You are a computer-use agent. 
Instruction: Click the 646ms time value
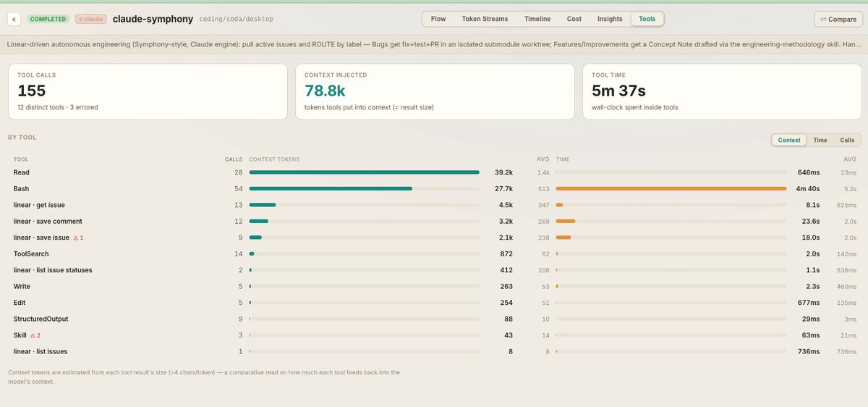[807, 172]
